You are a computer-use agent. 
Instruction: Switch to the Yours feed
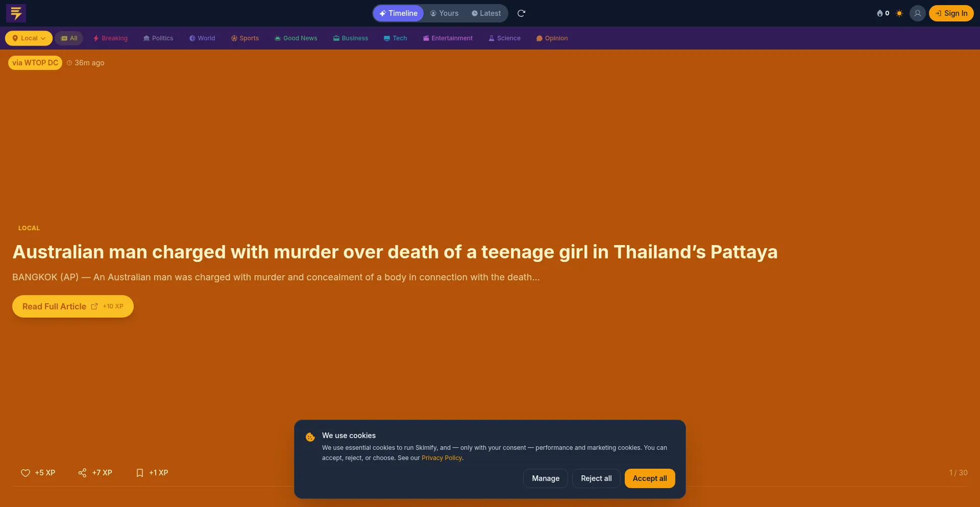tap(445, 13)
